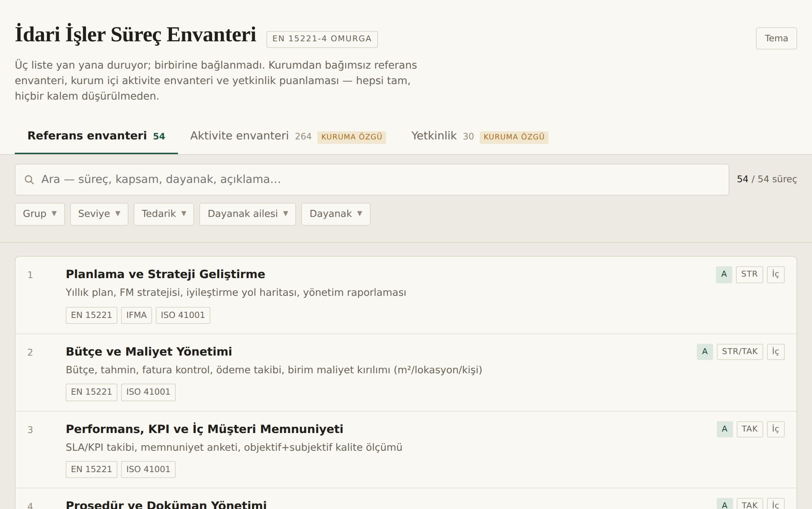Open the Tema theme button

776,38
